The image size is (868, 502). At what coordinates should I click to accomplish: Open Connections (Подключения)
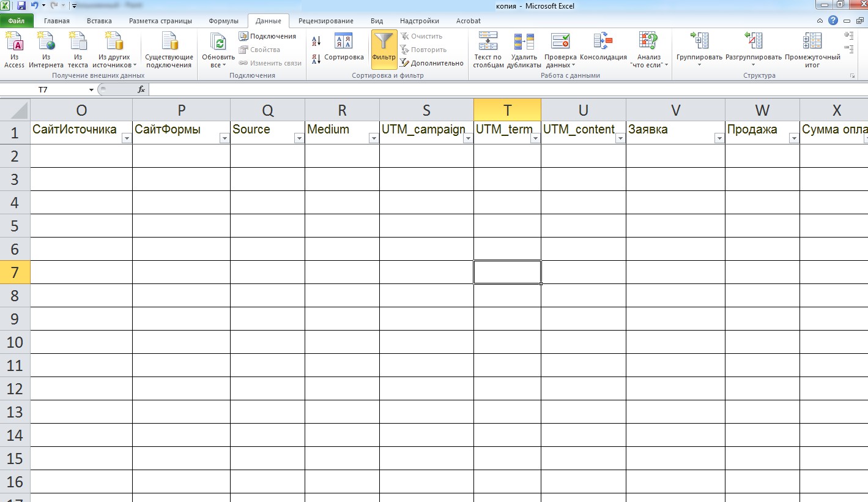tap(267, 36)
